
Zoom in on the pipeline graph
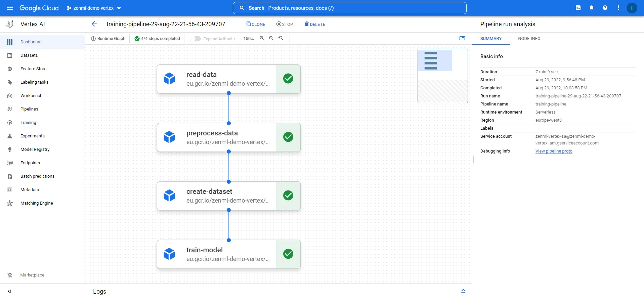(262, 38)
